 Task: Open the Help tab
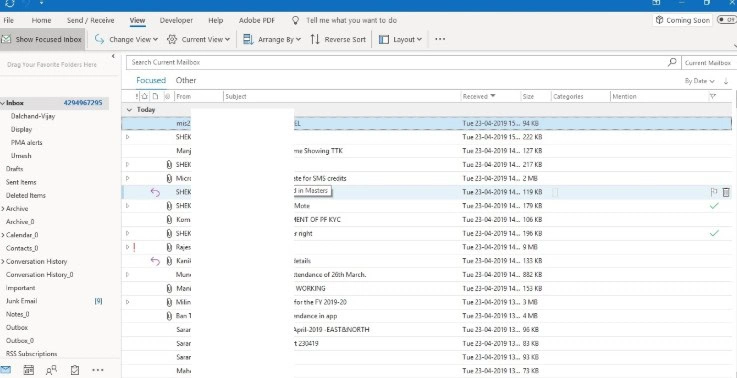(x=216, y=20)
